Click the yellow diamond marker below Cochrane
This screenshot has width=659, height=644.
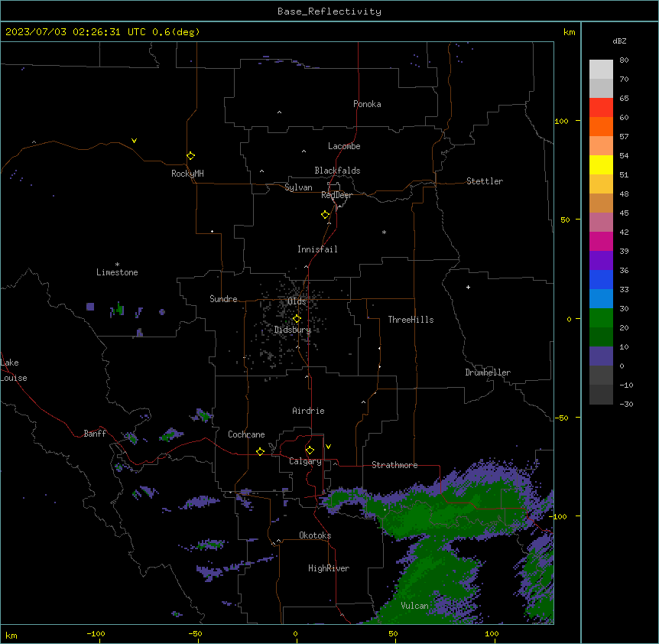click(260, 451)
